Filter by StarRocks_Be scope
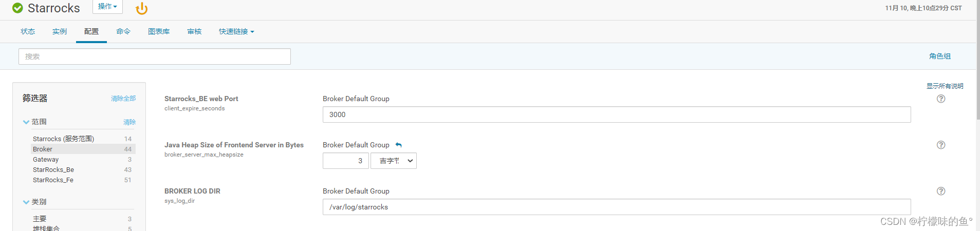This screenshot has height=231, width=980. (83, 169)
